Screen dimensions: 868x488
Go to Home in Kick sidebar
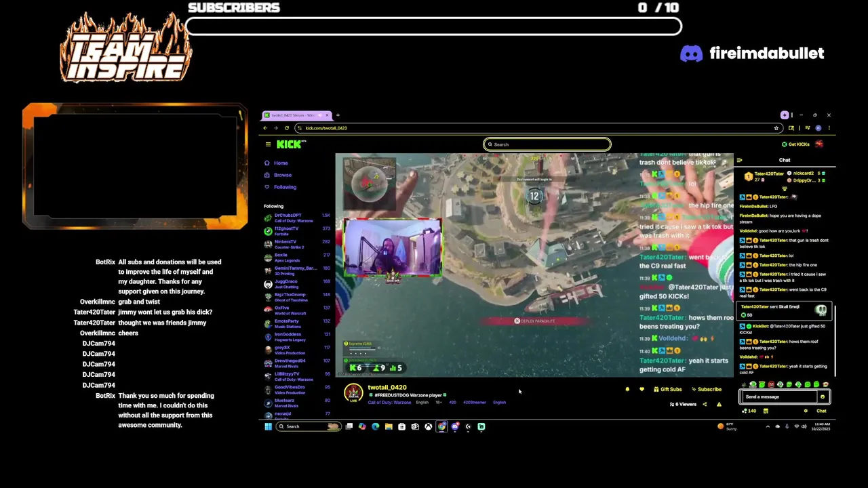(x=276, y=163)
